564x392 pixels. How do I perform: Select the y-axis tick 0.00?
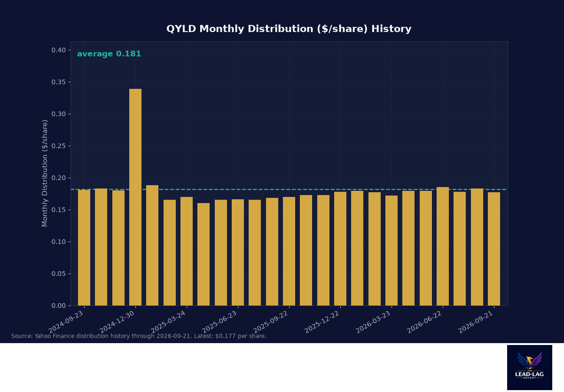click(x=58, y=306)
